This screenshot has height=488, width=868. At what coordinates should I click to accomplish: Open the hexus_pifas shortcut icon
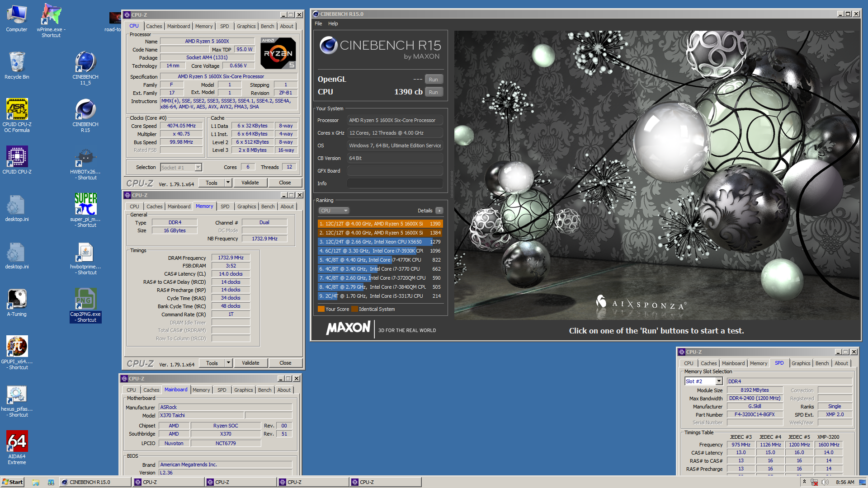17,401
